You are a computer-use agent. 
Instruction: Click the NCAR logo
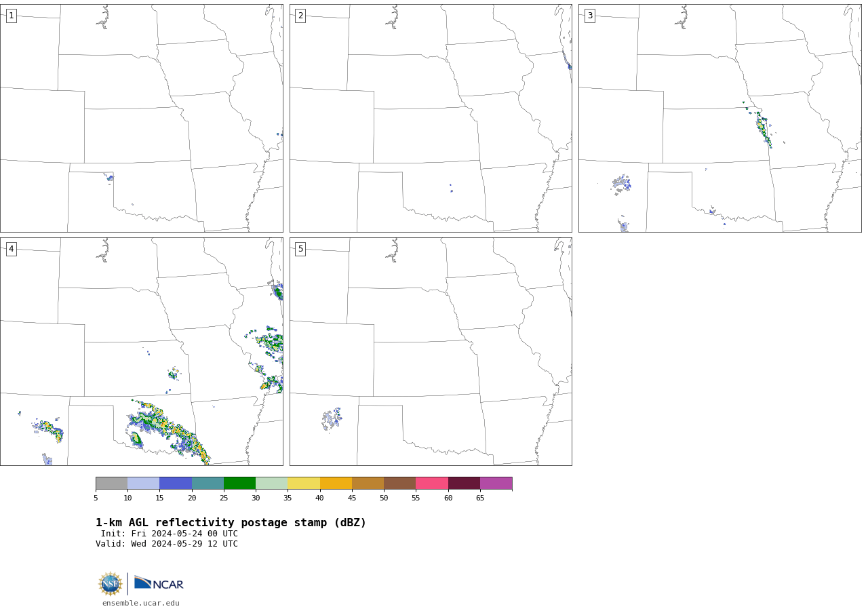coord(159,583)
